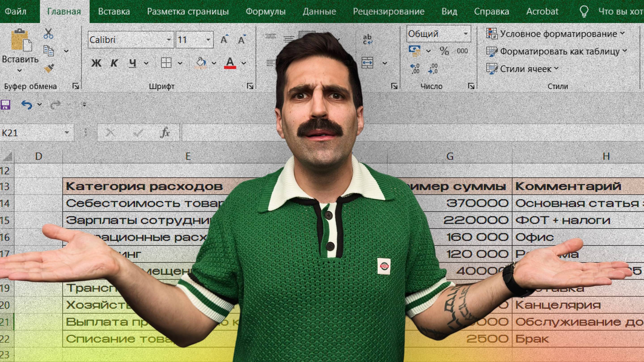Toggle italic with the К button
The image size is (644, 362).
tap(114, 63)
